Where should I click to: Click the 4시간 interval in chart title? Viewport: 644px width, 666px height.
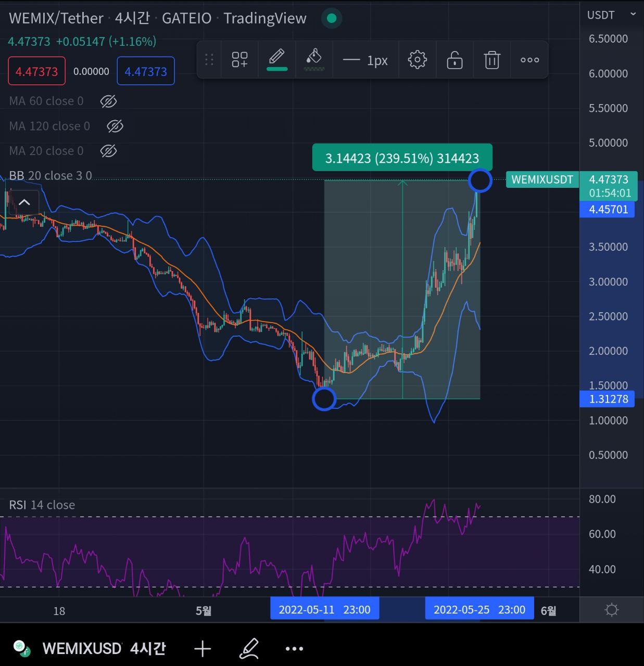point(132,18)
